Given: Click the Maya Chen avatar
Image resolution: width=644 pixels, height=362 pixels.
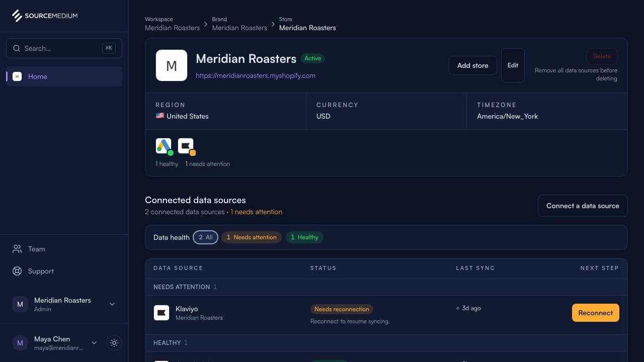Looking at the screenshot, I should click(x=20, y=343).
